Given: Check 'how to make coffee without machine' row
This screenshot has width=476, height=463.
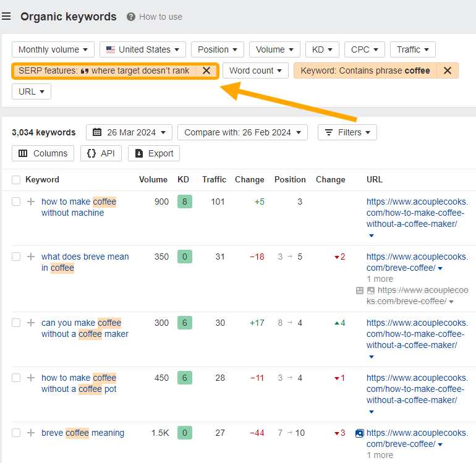Looking at the screenshot, I should pyautogui.click(x=16, y=202).
